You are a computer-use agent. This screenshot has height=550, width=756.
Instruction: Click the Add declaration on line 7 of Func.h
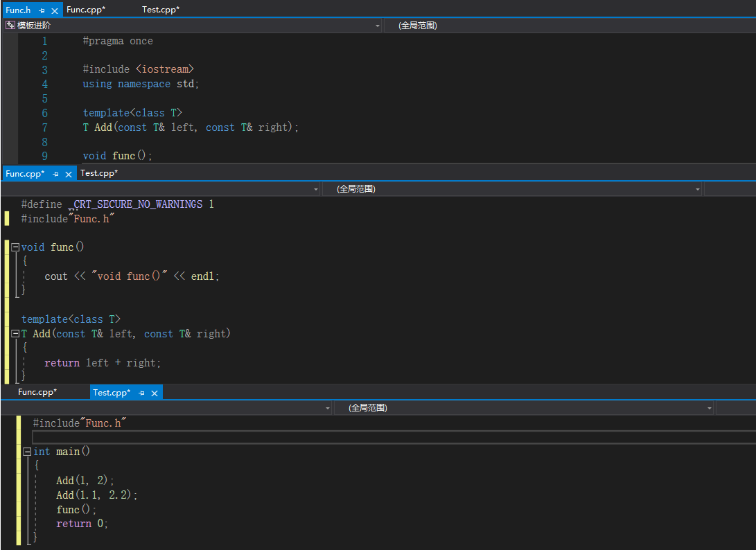click(191, 127)
